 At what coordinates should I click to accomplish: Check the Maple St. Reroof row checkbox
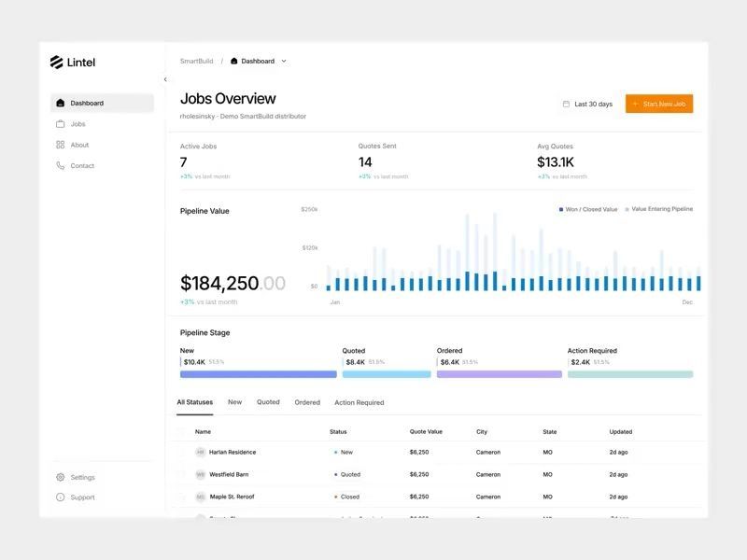pos(181,497)
